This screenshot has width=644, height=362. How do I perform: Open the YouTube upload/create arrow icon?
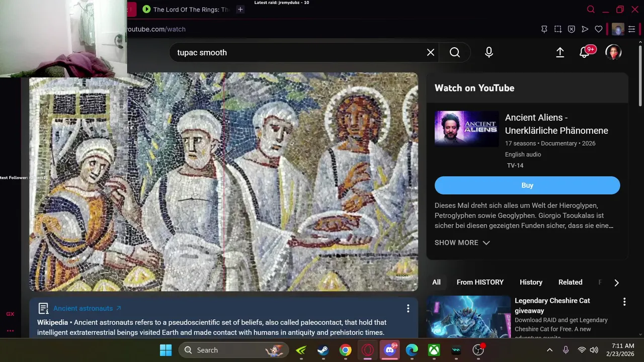(560, 52)
